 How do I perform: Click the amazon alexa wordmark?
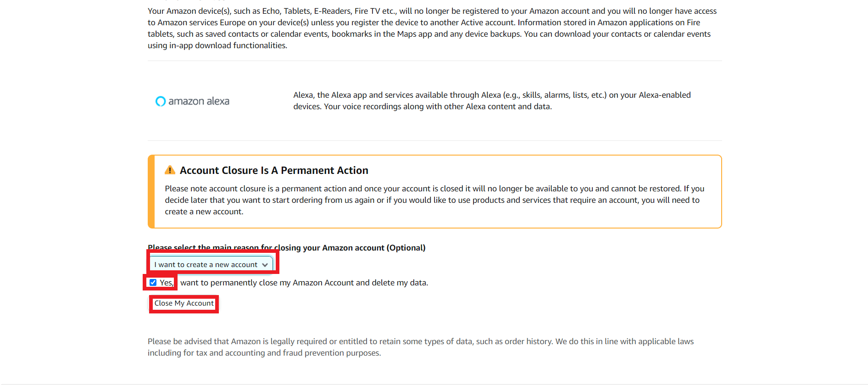(199, 101)
